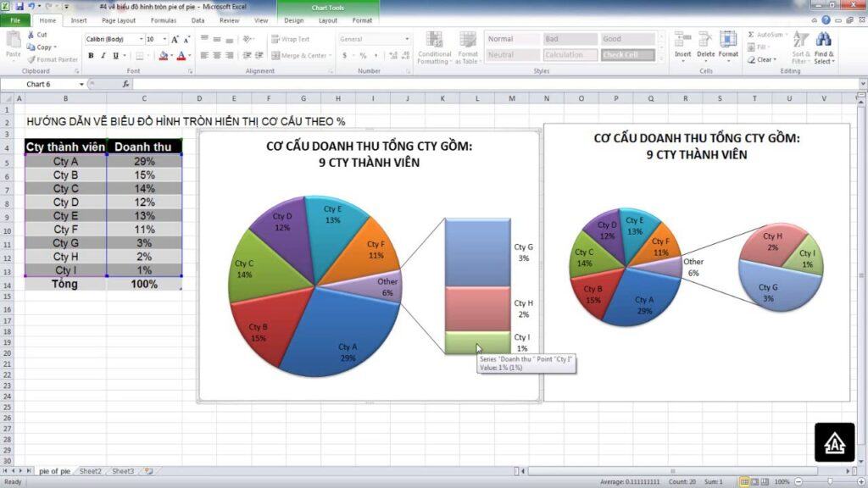Click the Cut scissors icon
Image resolution: width=868 pixels, height=488 pixels.
(31, 34)
